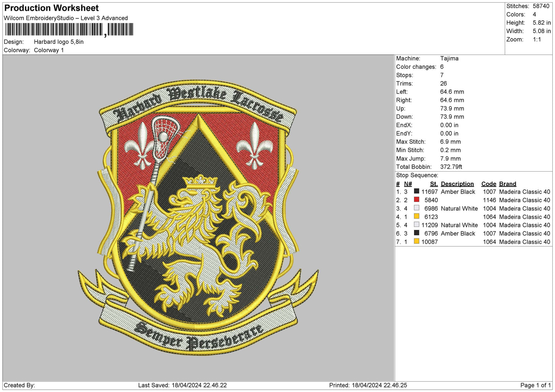
Task: Click the Code column header
Action: (489, 184)
